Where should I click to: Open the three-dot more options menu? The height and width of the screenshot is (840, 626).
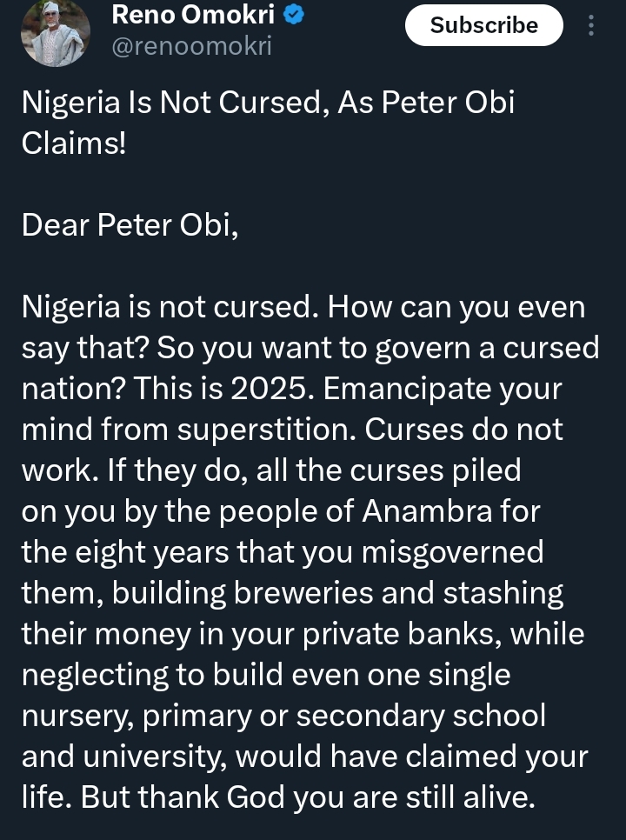point(591,26)
